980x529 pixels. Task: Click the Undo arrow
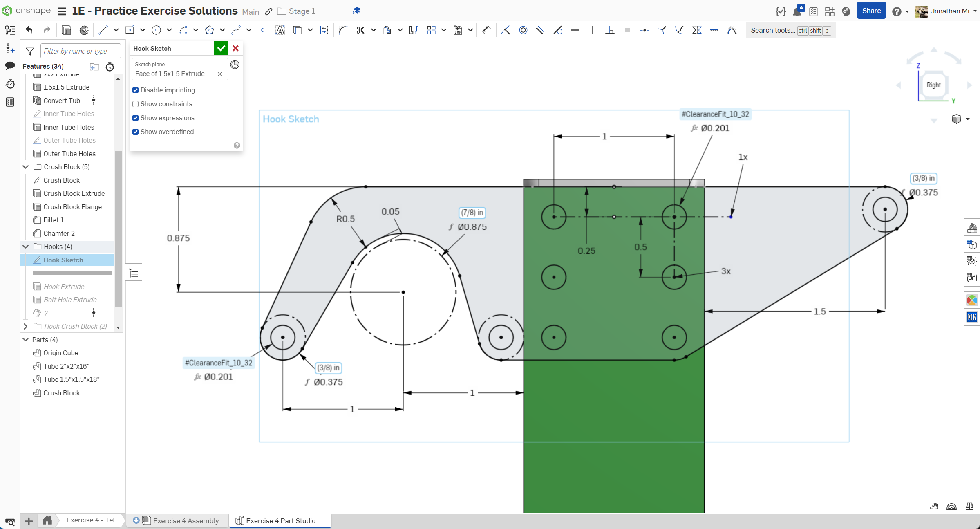point(29,30)
